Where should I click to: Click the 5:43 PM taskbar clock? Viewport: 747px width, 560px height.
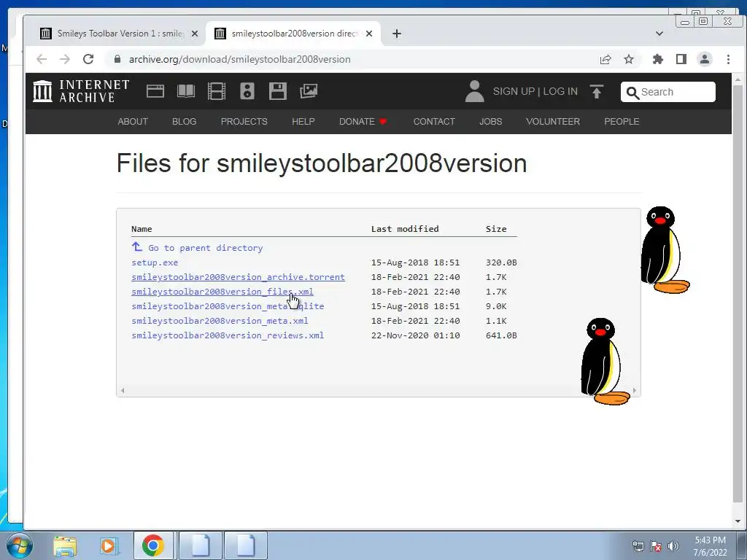click(x=710, y=546)
